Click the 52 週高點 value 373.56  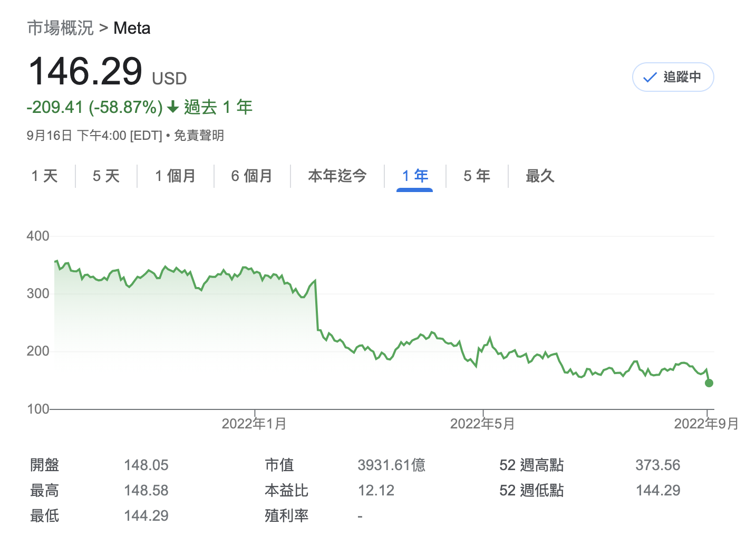coord(658,465)
